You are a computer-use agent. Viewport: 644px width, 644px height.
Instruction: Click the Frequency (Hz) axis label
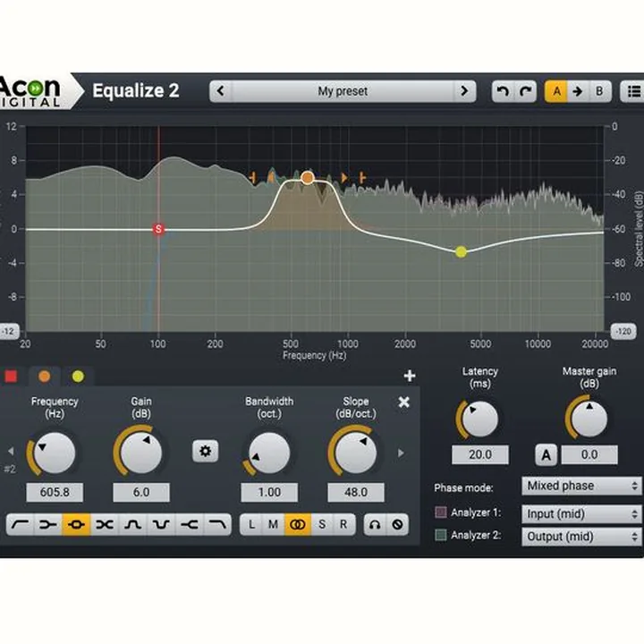[x=315, y=355]
